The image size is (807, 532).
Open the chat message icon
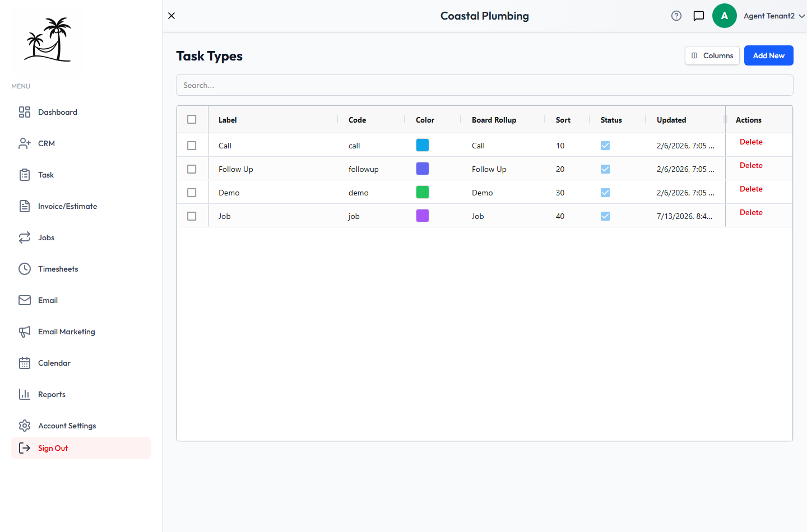pos(699,16)
